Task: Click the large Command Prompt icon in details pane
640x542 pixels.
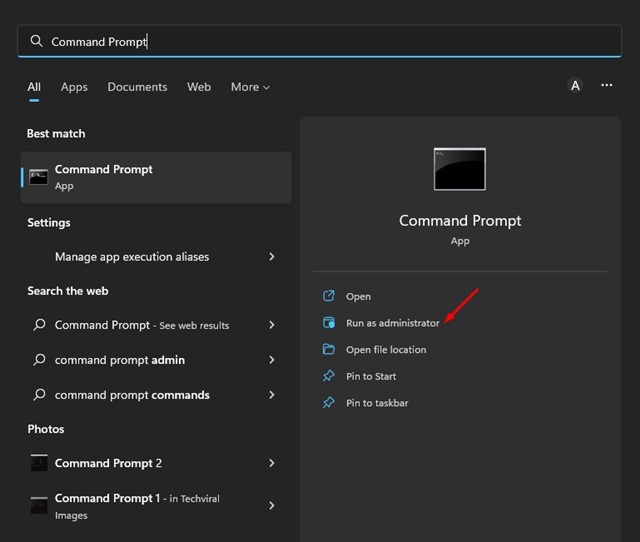Action: (459, 169)
